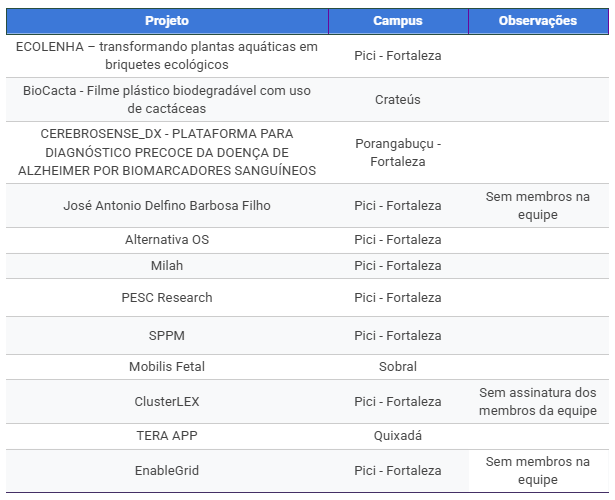This screenshot has width=615, height=500.
Task: Click the CEREBROSENSE_DX project cell
Action: (x=167, y=152)
